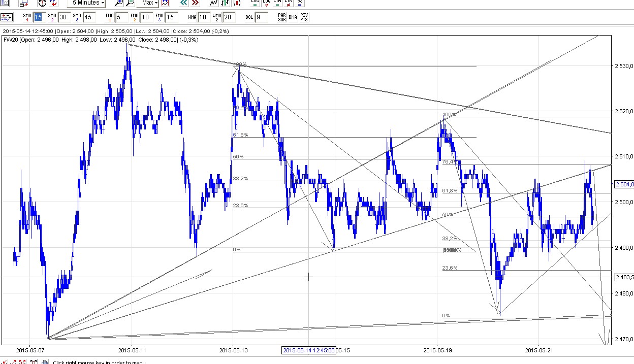Enable the PAR SAR indicator
This screenshot has height=364, width=634.
(x=282, y=17)
